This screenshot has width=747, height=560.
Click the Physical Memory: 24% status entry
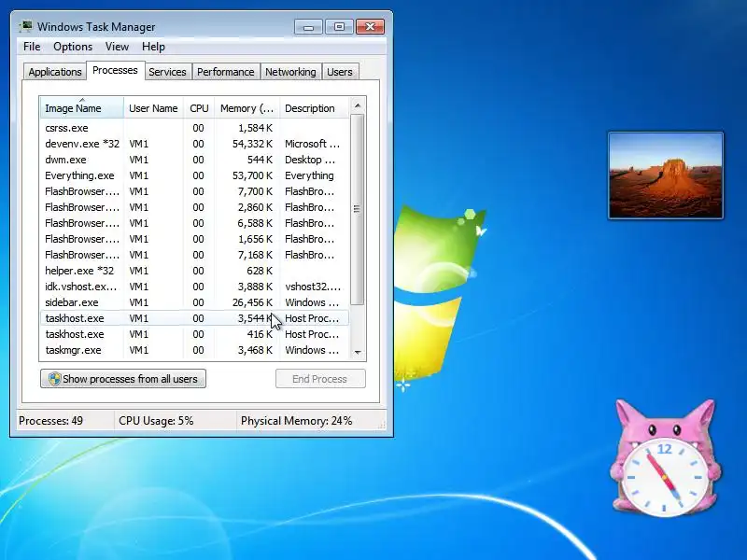pyautogui.click(x=296, y=421)
